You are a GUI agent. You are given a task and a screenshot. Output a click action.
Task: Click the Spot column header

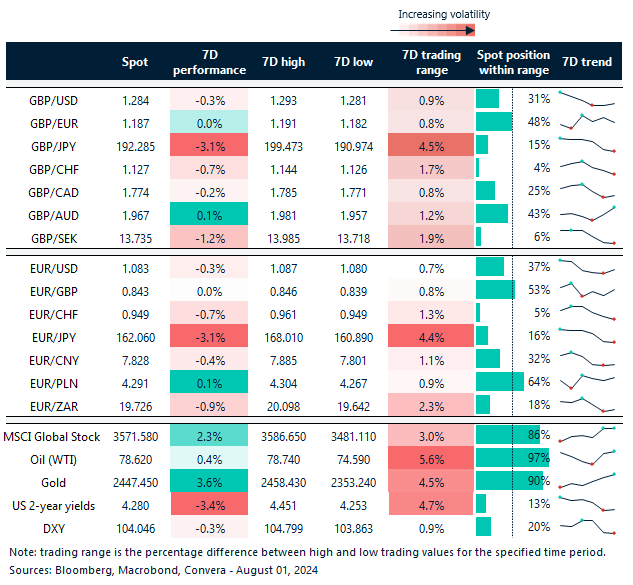click(x=135, y=62)
